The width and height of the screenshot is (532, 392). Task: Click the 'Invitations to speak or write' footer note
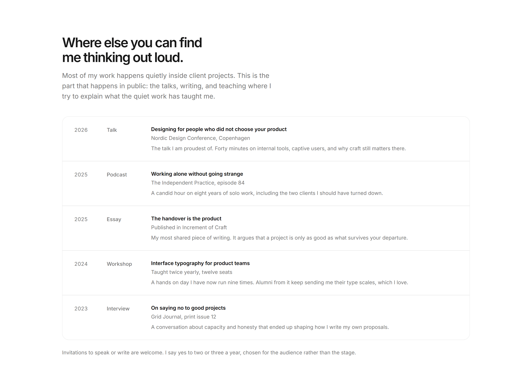(209, 353)
